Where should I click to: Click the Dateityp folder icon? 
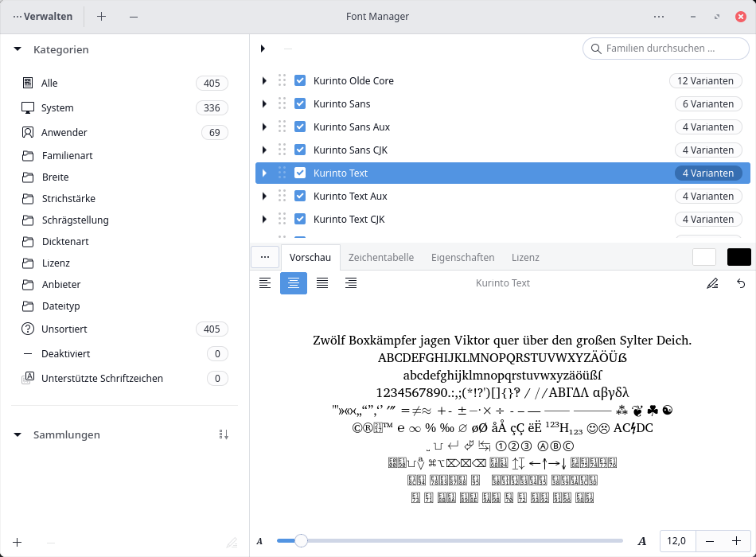pyautogui.click(x=28, y=306)
